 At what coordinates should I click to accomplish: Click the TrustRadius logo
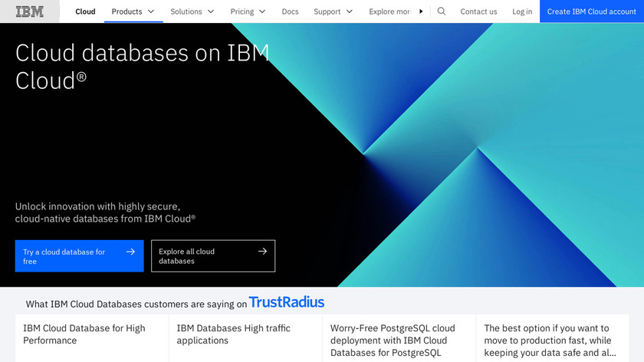coord(287,302)
